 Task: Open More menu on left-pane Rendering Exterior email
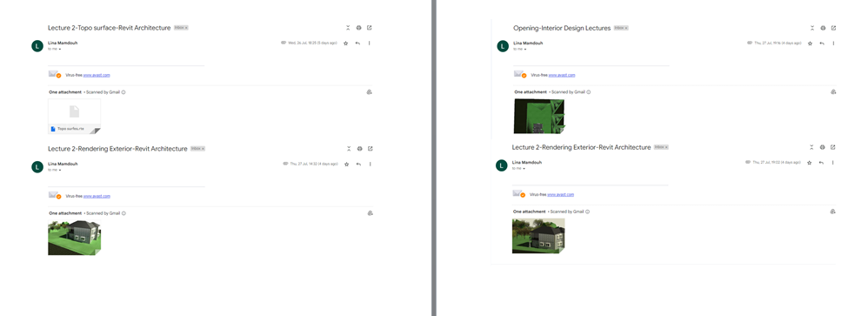pyautogui.click(x=370, y=165)
